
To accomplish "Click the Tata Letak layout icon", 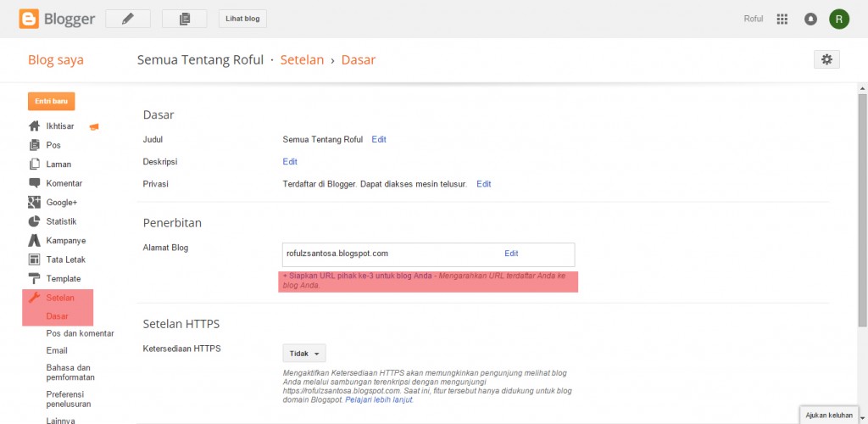I will 34,259.
